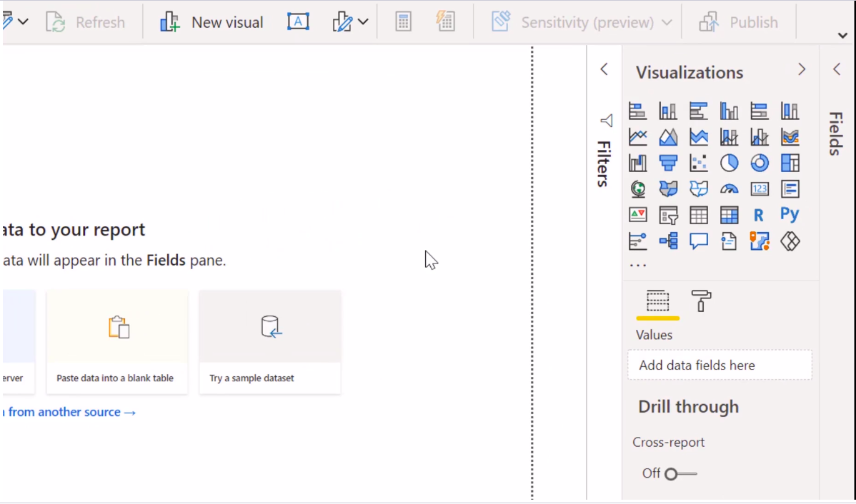Insert the globe Map visual

[x=637, y=188]
